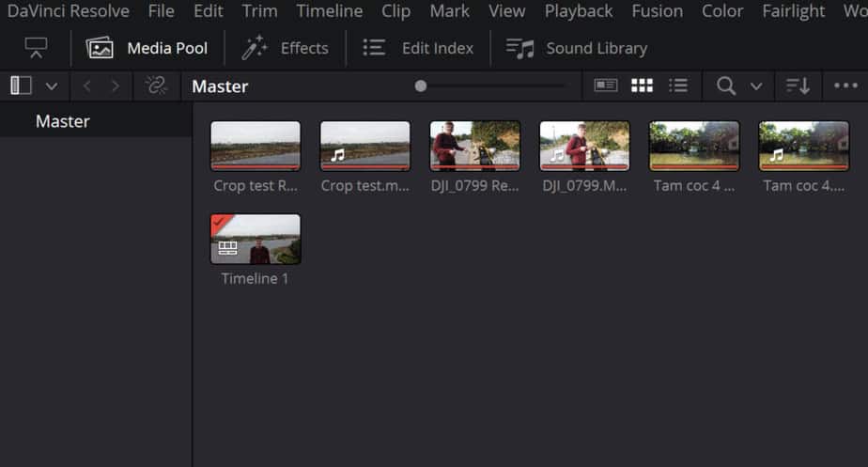Click the timeline grid badge on Timeline 1

click(227, 248)
